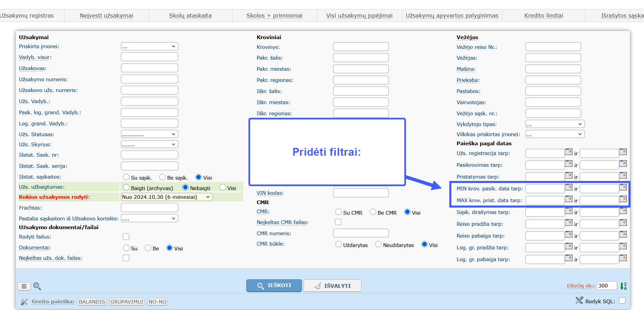The height and width of the screenshot is (310, 644).
Task: Select Be documents radio option
Action: pos(148,248)
